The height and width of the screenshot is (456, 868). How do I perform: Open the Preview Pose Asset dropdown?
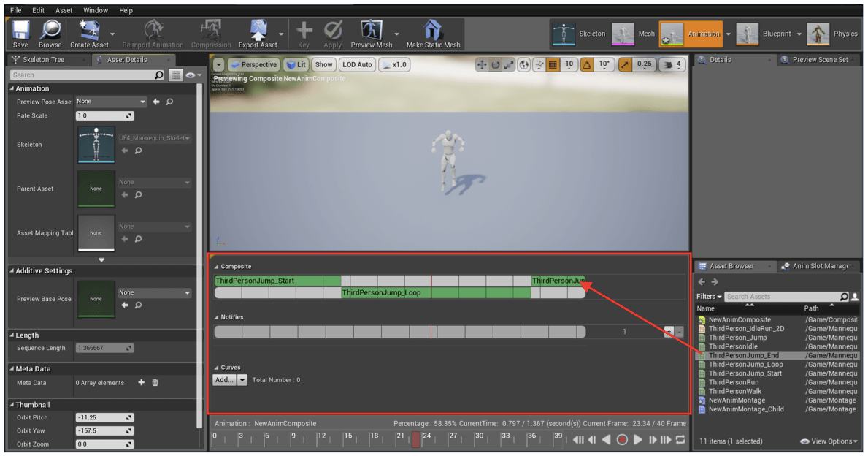(111, 102)
